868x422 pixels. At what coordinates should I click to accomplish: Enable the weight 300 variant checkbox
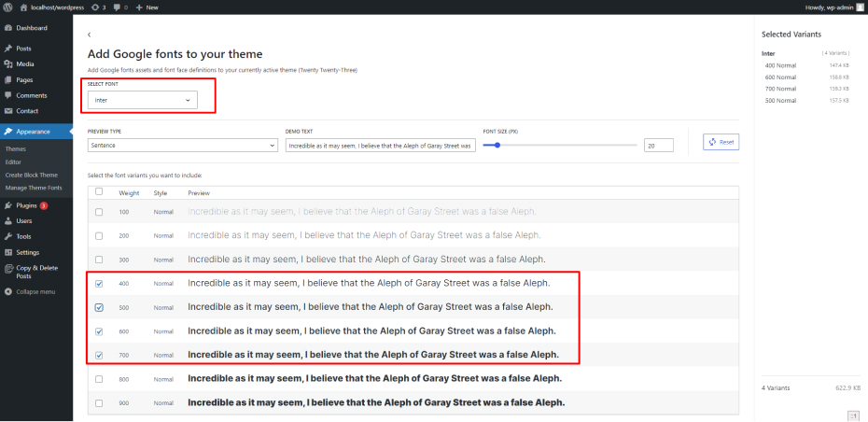(99, 260)
